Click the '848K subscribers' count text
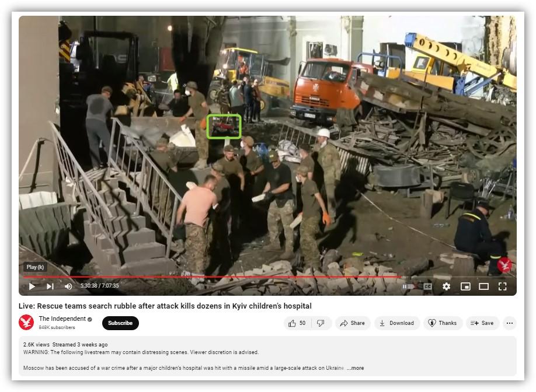This screenshot has height=392, width=536. tap(57, 327)
